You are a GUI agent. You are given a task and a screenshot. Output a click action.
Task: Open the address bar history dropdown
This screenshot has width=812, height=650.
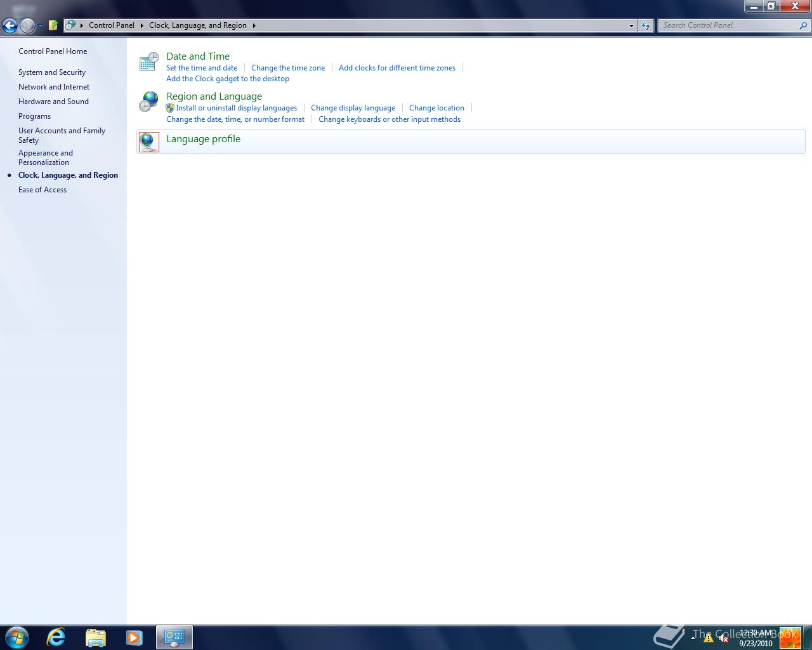(x=631, y=26)
